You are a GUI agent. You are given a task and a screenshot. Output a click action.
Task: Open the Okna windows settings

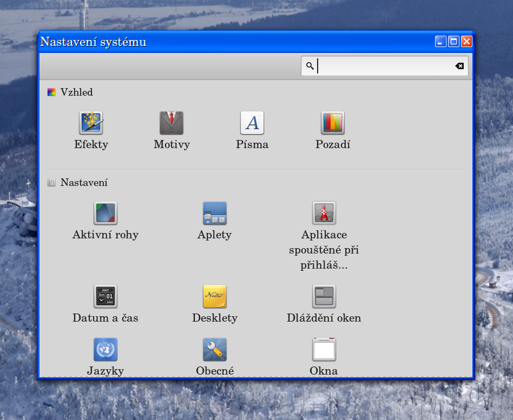coord(324,350)
